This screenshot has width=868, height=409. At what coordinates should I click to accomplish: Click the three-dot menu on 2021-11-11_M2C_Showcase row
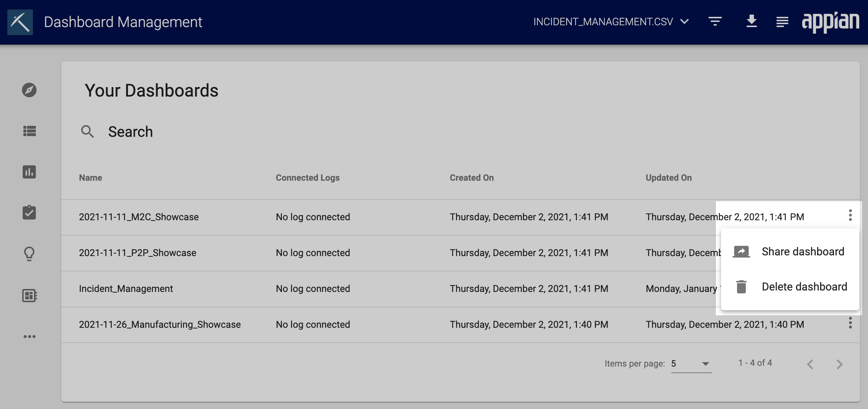pos(850,216)
